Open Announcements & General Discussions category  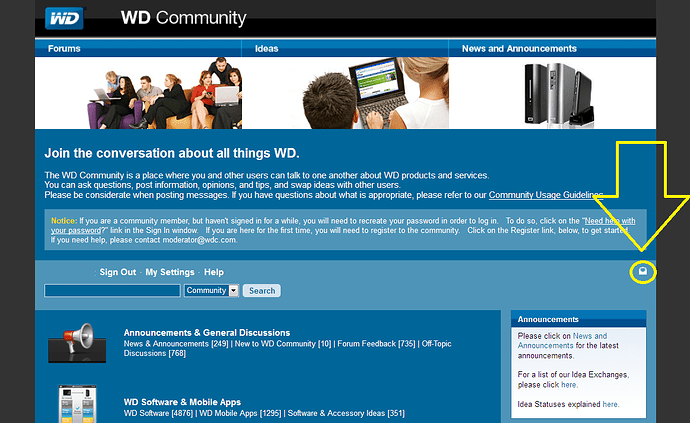(207, 333)
